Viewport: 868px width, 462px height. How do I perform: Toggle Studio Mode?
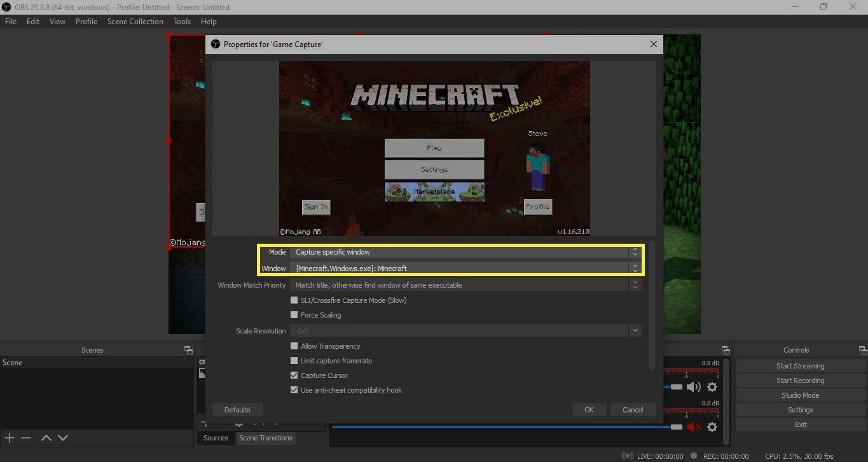(x=800, y=395)
